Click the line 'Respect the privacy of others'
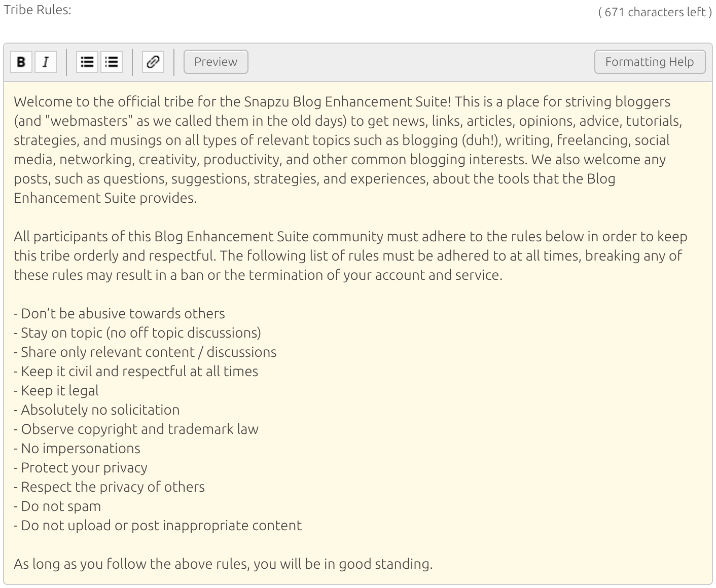Image resolution: width=716 pixels, height=588 pixels. coord(109,487)
